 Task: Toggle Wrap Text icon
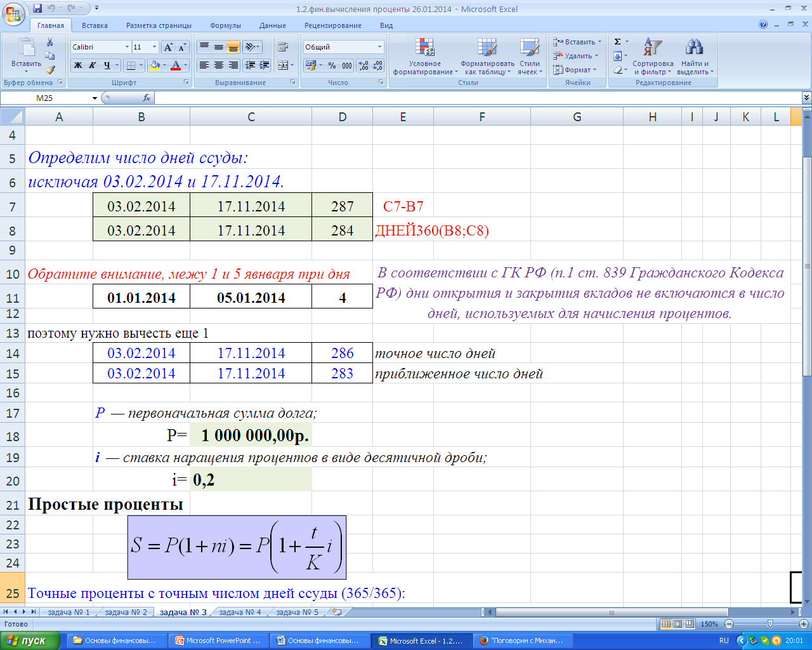click(283, 47)
